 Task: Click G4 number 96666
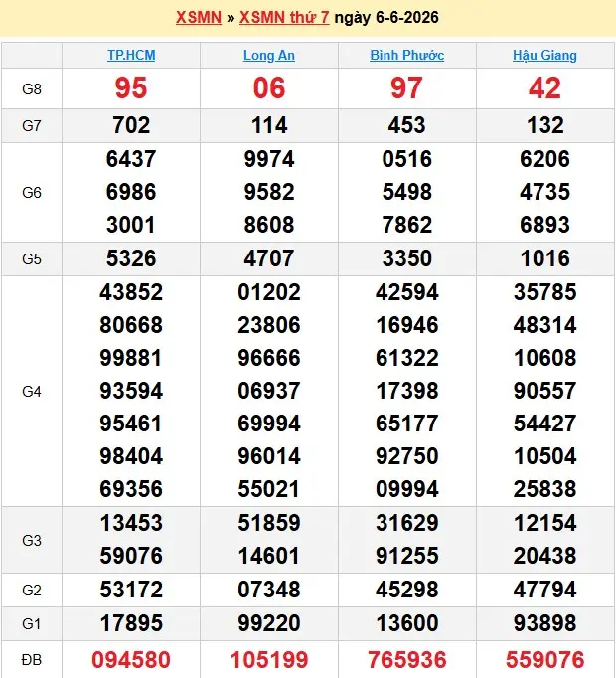[x=269, y=358]
